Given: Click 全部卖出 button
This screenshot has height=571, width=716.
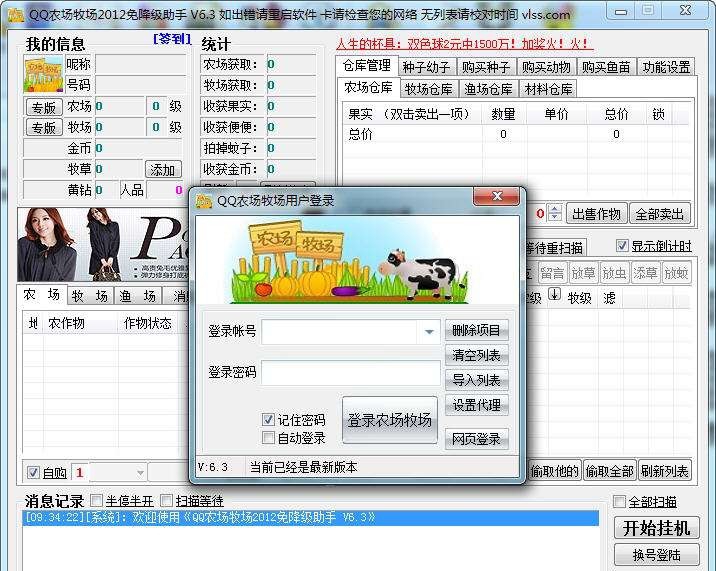Looking at the screenshot, I should click(659, 214).
